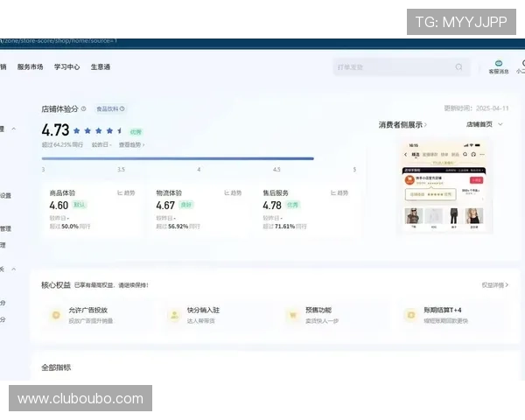This screenshot has width=525, height=420.
Task: Click the 超过 71.61% 同行 text
Action: [x=284, y=227]
